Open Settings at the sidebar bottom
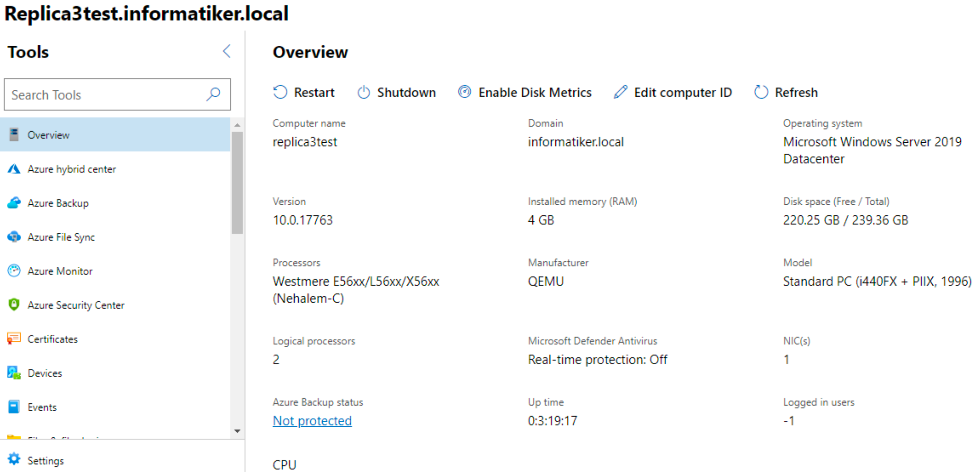 pos(46,461)
